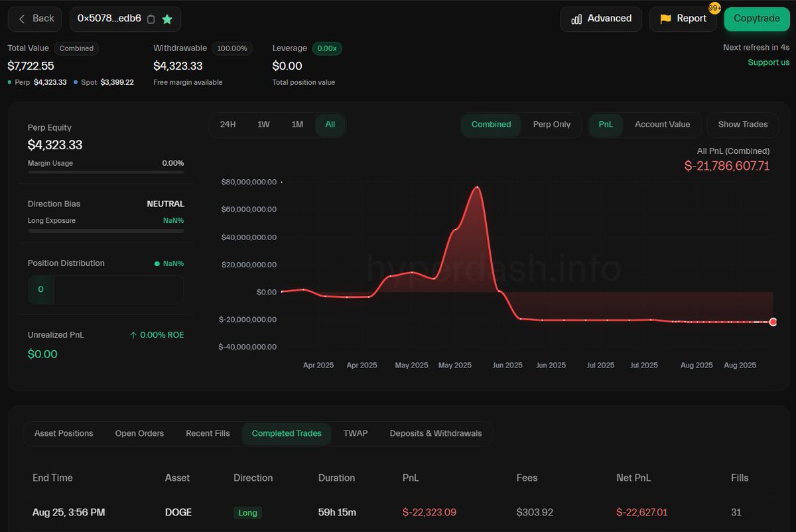Click the 99+ notification badge on Report
Screen dimensions: 796x532
714,9
